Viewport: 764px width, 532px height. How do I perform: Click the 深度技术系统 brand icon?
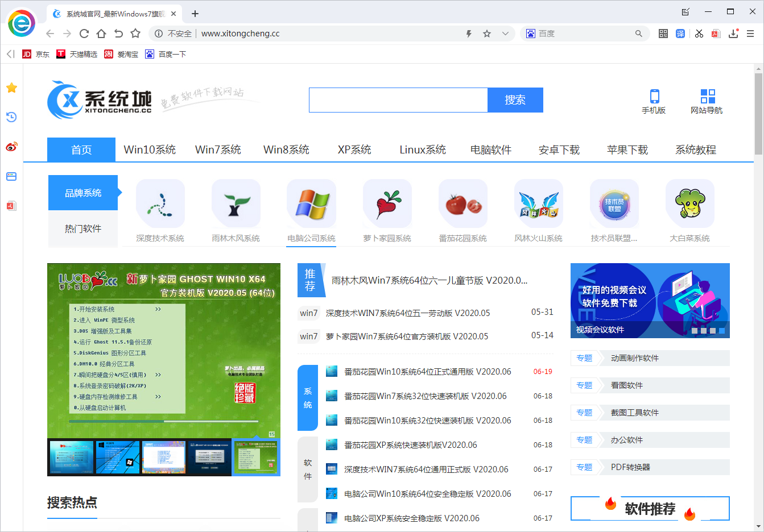point(160,203)
